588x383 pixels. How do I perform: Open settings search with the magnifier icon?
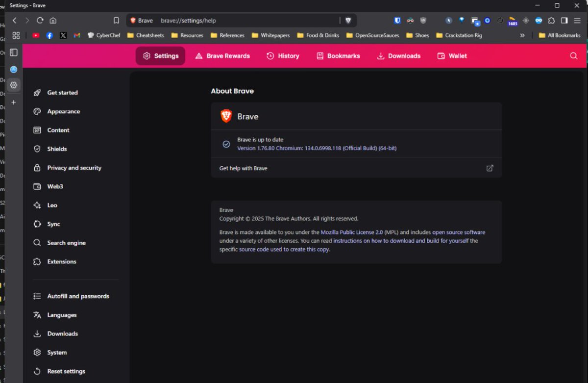click(573, 56)
